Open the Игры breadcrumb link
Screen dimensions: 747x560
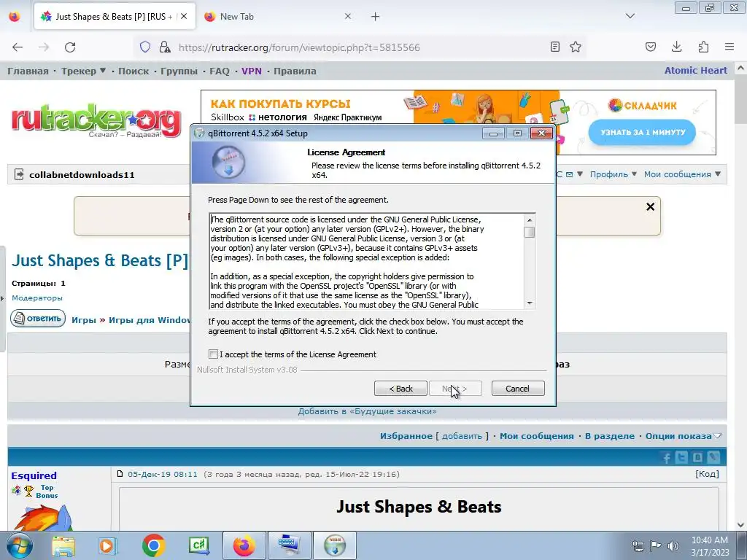click(x=84, y=320)
